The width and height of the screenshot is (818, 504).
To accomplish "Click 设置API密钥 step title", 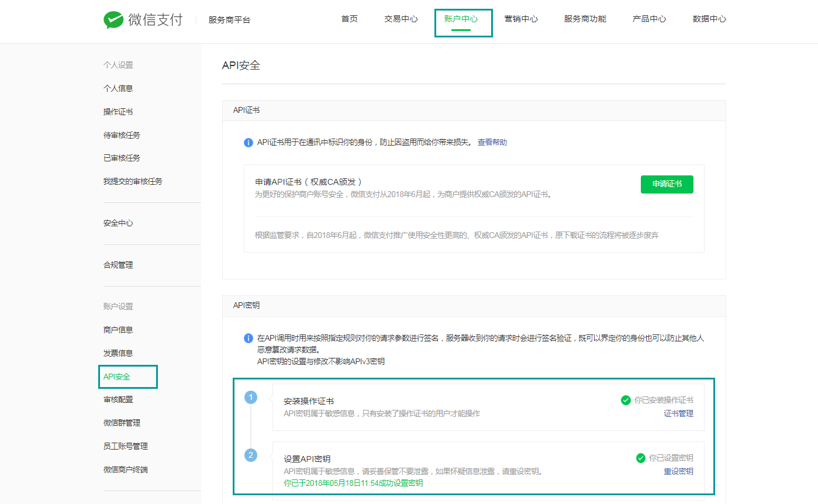I will 307,459.
